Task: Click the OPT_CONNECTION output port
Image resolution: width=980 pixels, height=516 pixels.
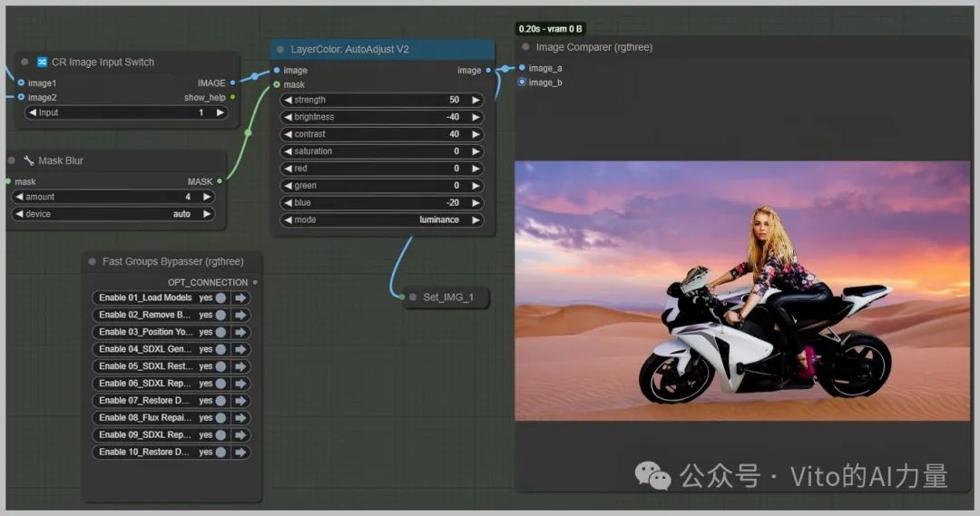Action: (x=255, y=282)
